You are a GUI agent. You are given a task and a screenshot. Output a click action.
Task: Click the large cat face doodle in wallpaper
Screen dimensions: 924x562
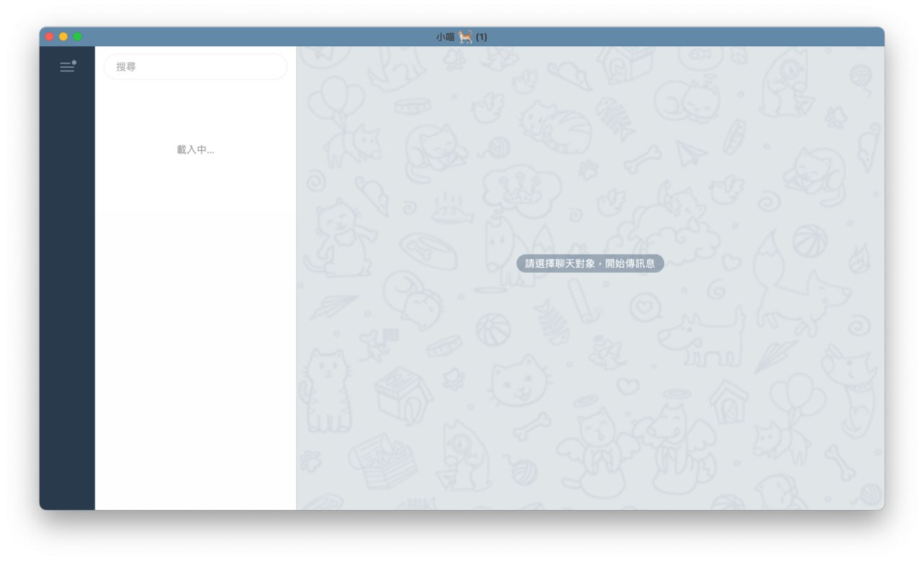point(518,381)
